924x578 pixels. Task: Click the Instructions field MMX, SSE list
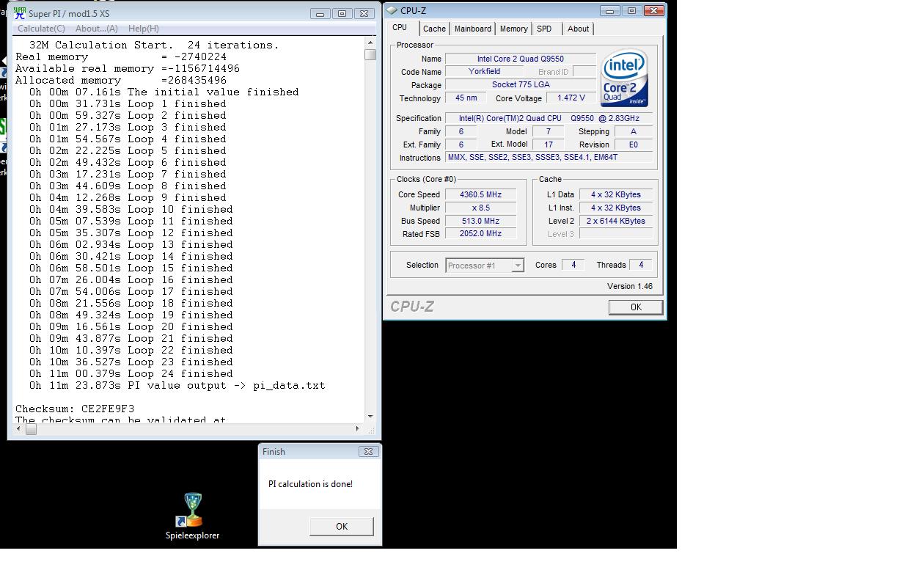(549, 158)
